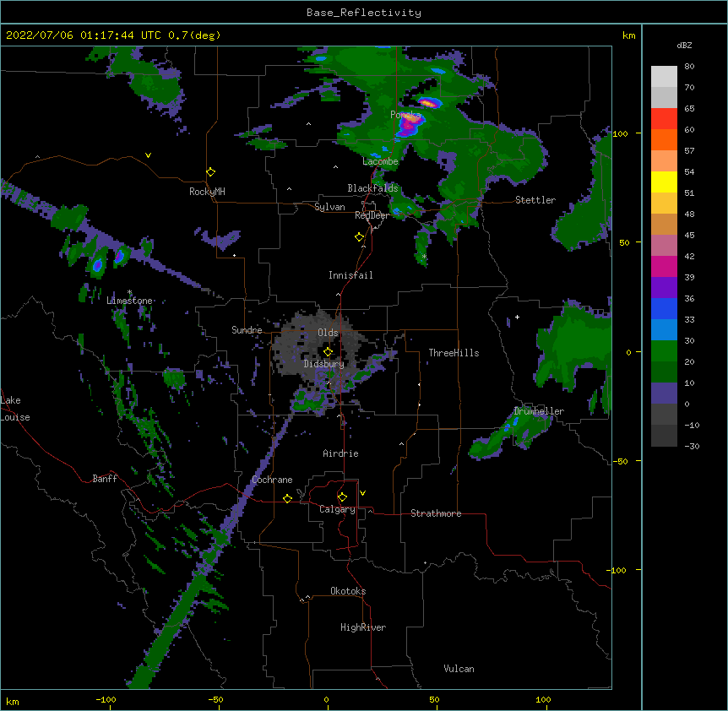Screen dimensions: 728x711
Task: Click the Base_Reflectivity title text
Action: pyautogui.click(x=364, y=13)
